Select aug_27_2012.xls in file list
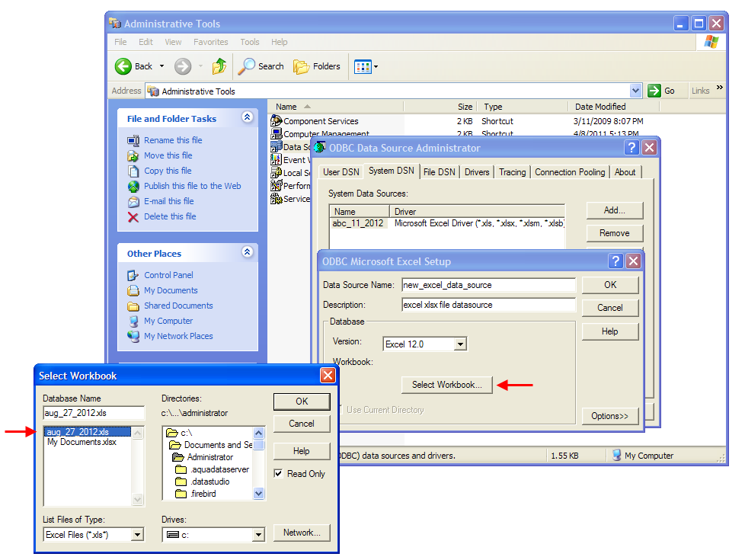Image resolution: width=745 pixels, height=560 pixels. (88, 432)
